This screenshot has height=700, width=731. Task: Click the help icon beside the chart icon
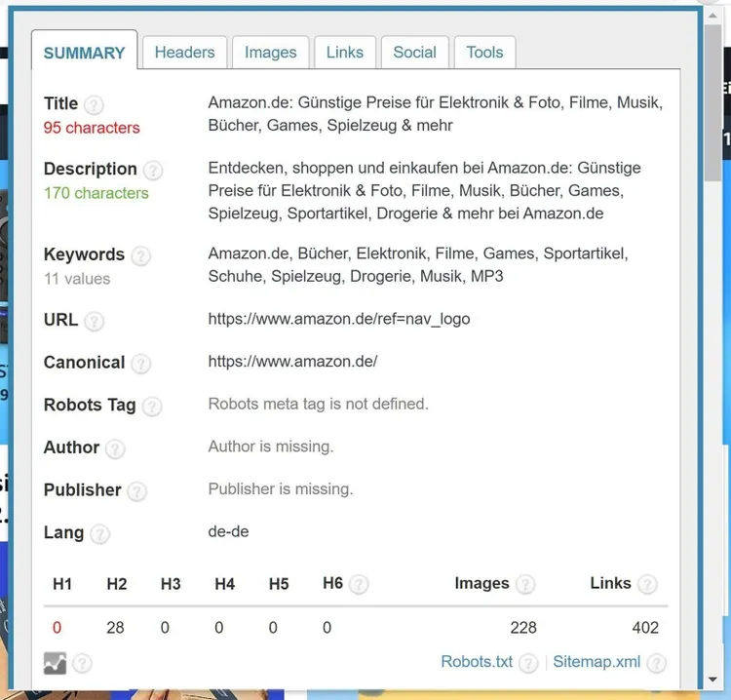pyautogui.click(x=82, y=663)
